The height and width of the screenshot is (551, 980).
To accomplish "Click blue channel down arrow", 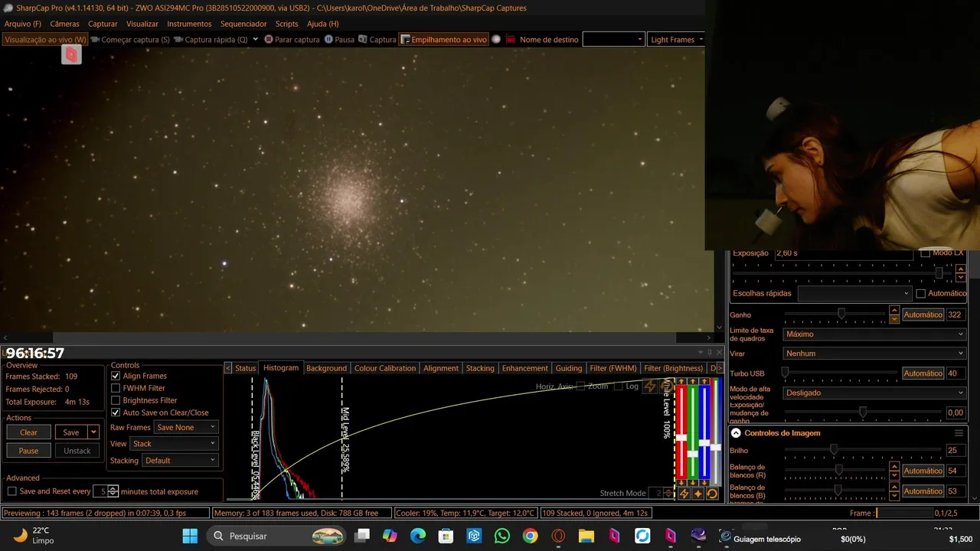I will 704,483.
